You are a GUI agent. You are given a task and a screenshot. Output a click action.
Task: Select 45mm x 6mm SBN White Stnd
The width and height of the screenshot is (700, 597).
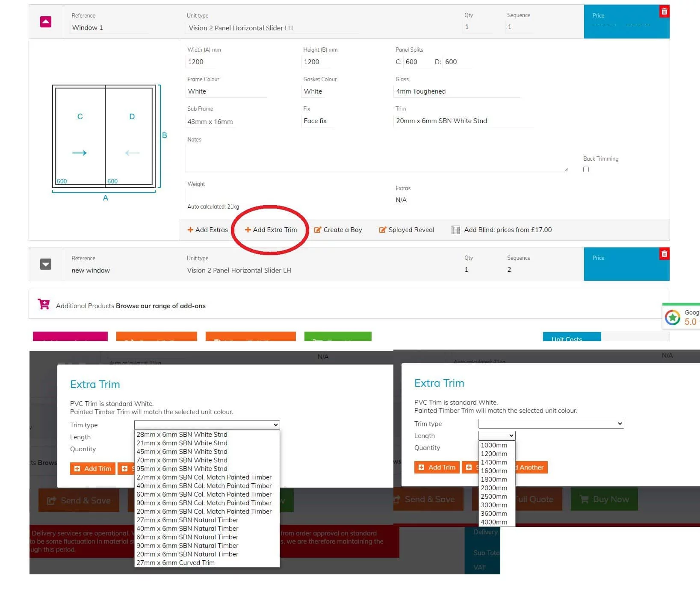[182, 452]
